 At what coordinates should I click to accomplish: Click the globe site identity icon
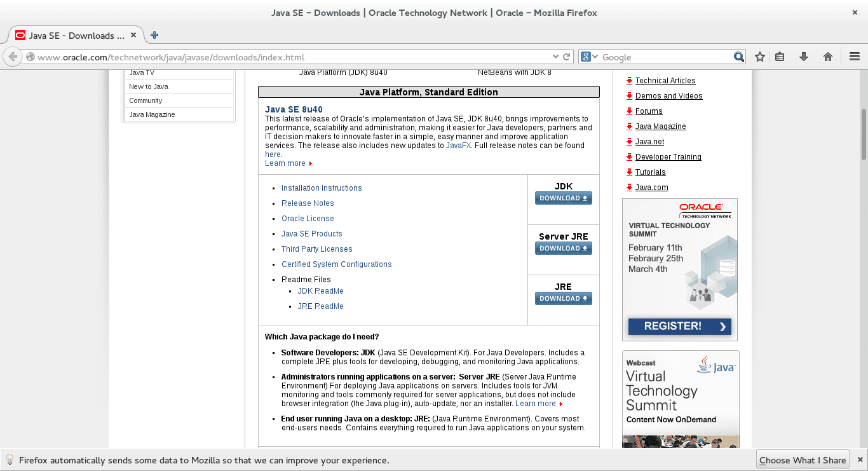[x=30, y=57]
